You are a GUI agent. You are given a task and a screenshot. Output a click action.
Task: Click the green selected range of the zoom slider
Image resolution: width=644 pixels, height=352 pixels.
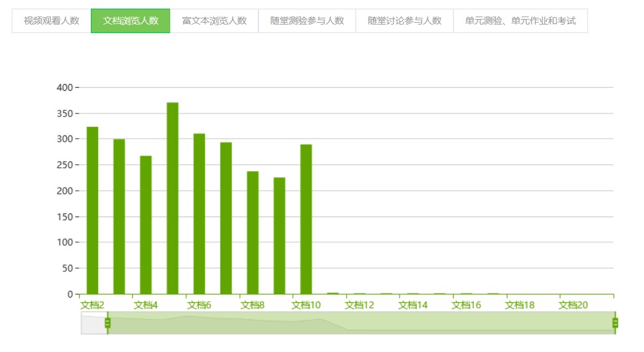click(x=361, y=323)
